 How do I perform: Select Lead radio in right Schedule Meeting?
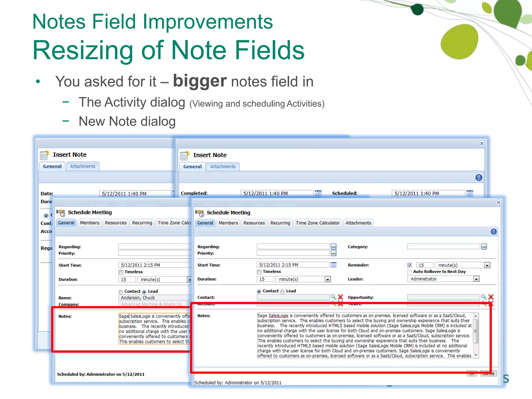click(282, 291)
